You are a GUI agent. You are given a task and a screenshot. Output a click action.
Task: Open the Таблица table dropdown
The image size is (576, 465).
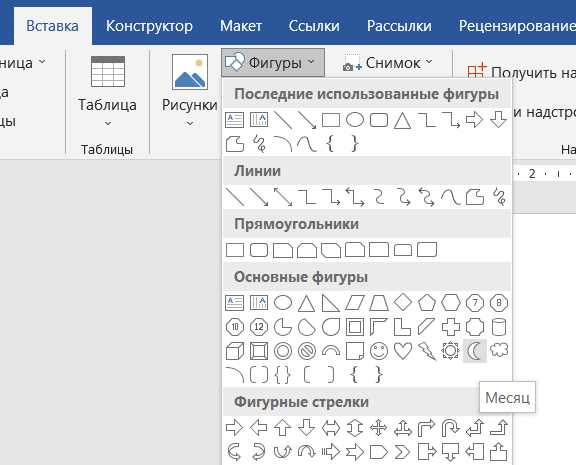click(x=107, y=91)
